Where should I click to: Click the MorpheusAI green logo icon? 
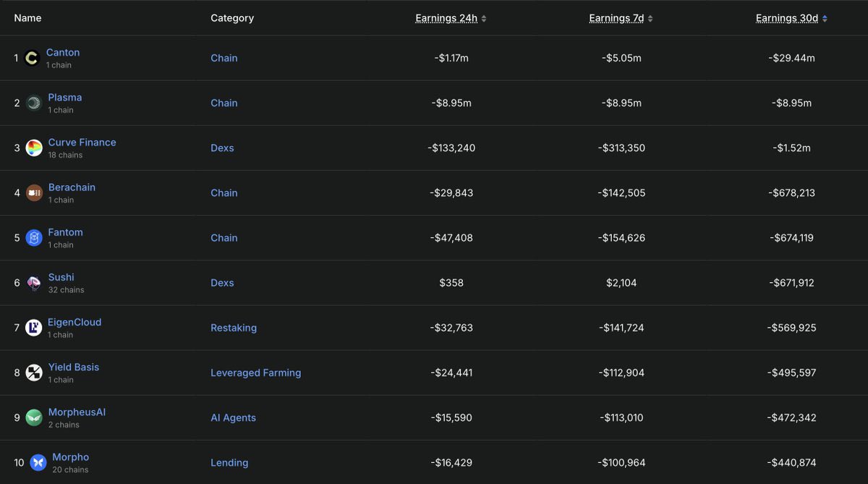click(33, 417)
